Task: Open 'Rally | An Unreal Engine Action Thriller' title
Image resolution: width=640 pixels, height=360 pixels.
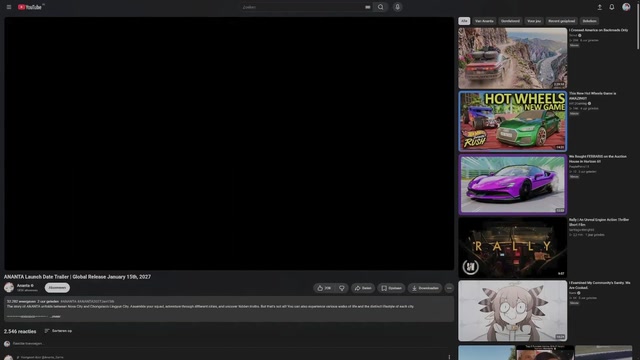Action: click(599, 222)
